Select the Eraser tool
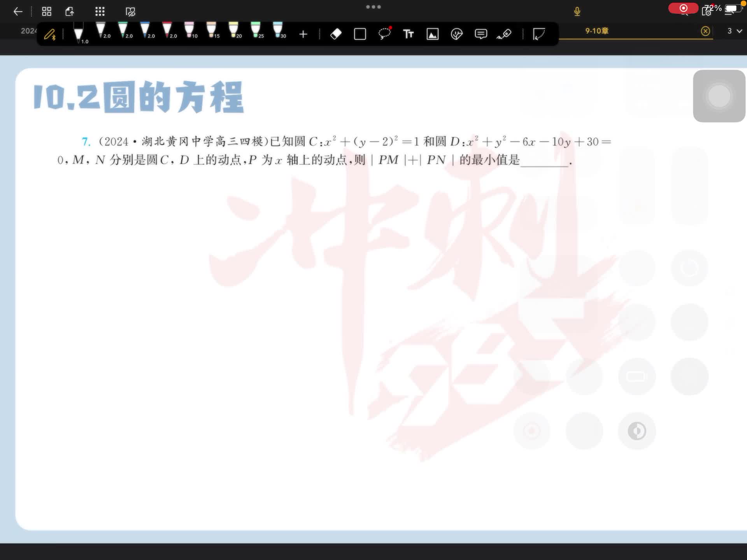The width and height of the screenshot is (747, 560). click(336, 34)
